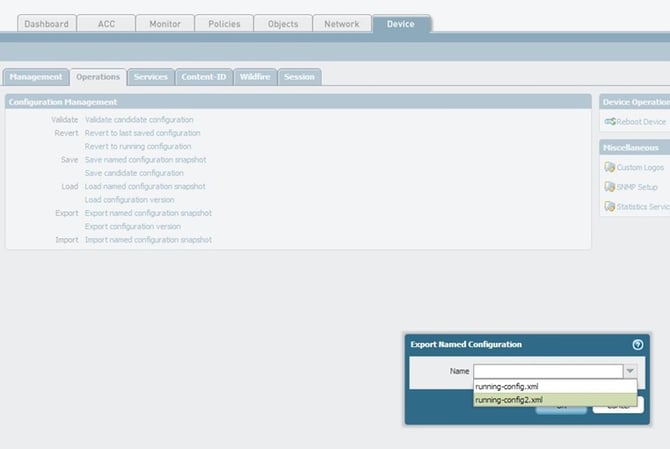Open the SNMP Setup link text
The image size is (670, 449).
(x=637, y=187)
